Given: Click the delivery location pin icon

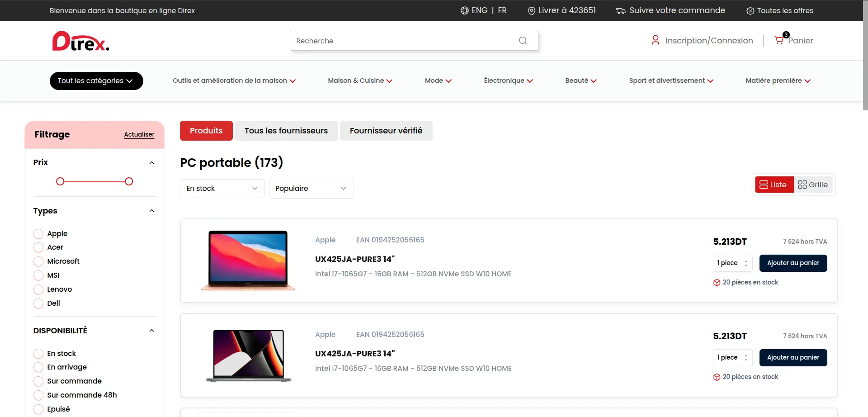Looking at the screenshot, I should tap(531, 11).
